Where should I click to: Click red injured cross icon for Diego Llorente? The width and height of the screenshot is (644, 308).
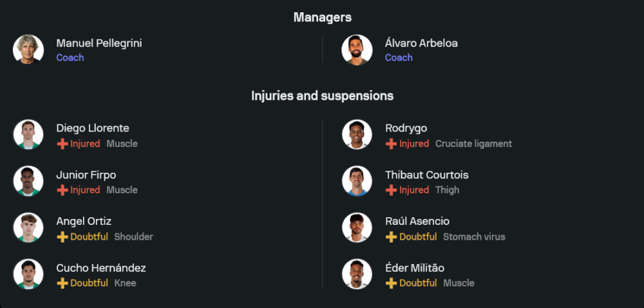(x=62, y=144)
